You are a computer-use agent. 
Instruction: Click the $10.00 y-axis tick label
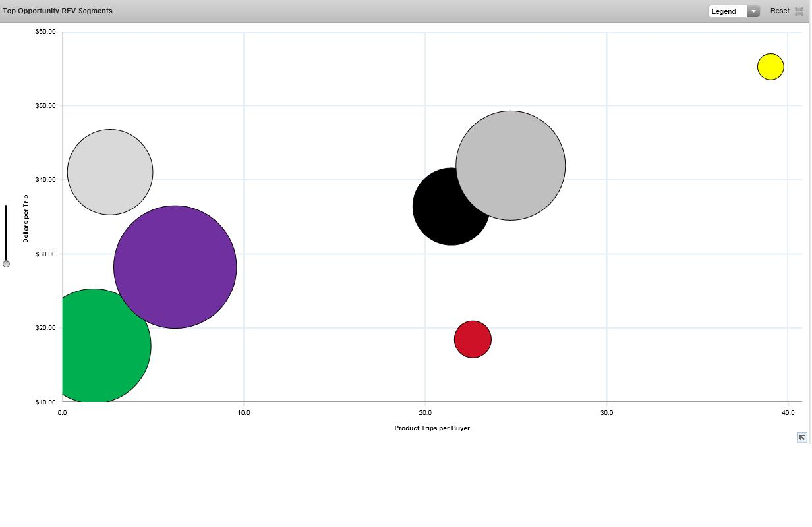point(45,402)
